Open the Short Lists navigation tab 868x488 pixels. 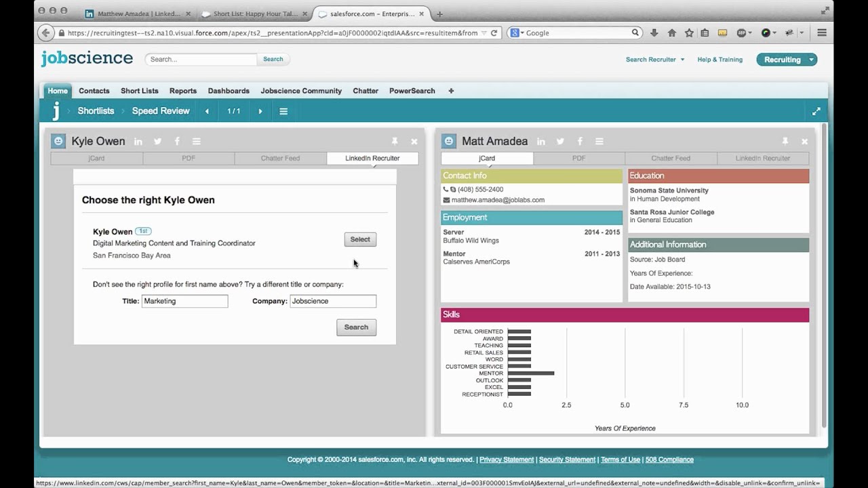click(x=140, y=91)
